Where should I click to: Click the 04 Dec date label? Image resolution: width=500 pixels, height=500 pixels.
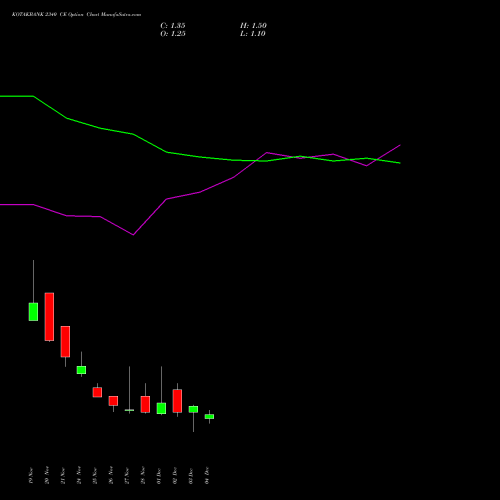tap(207, 475)
